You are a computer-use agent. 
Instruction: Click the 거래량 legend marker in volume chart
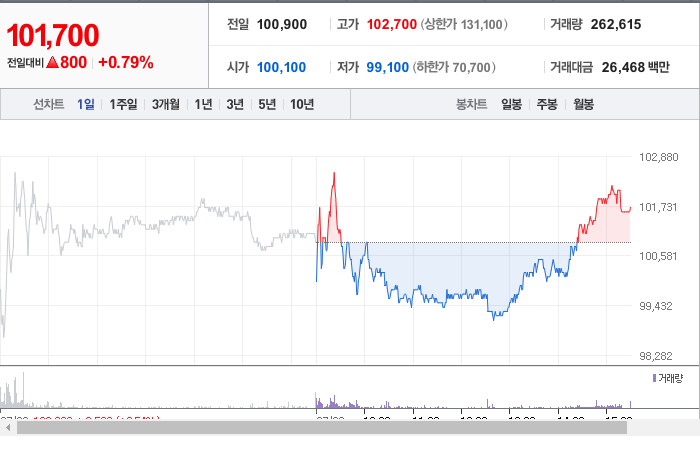click(654, 378)
